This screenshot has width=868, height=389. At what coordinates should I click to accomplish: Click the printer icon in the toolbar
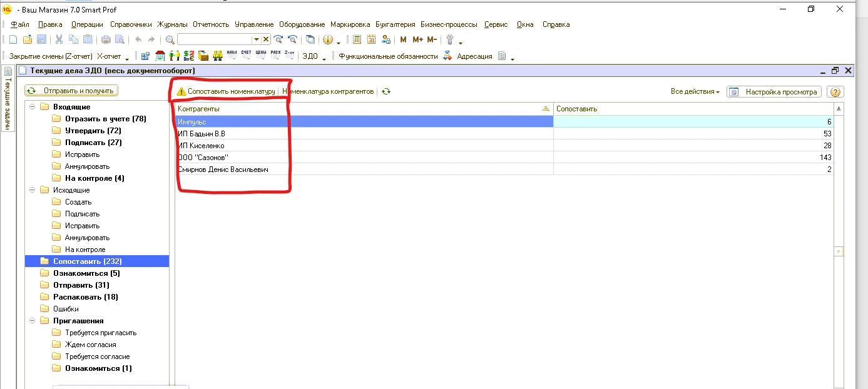(x=106, y=39)
